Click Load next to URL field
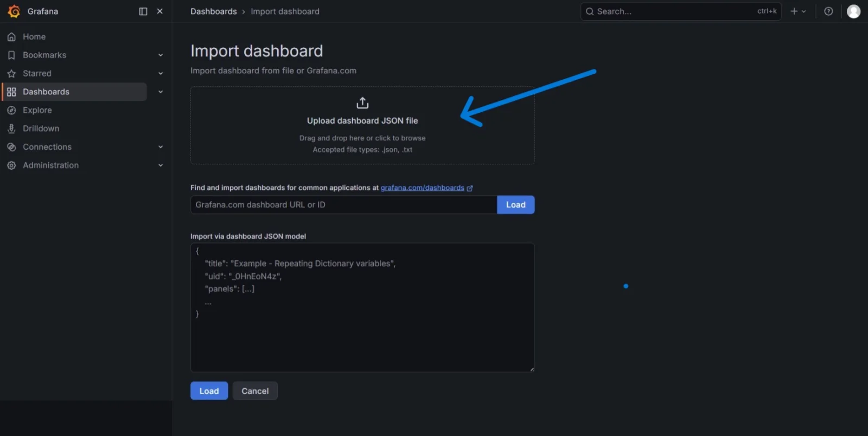Screen dimensions: 868x436 (516, 204)
